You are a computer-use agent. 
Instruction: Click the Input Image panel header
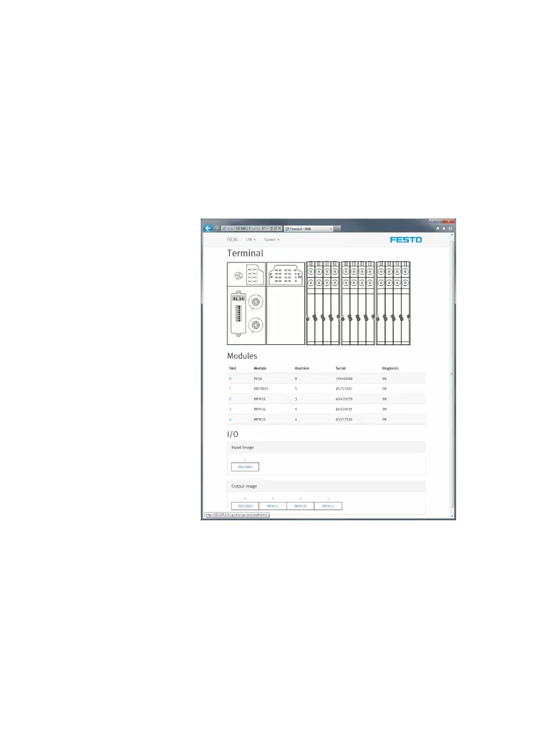coord(326,447)
